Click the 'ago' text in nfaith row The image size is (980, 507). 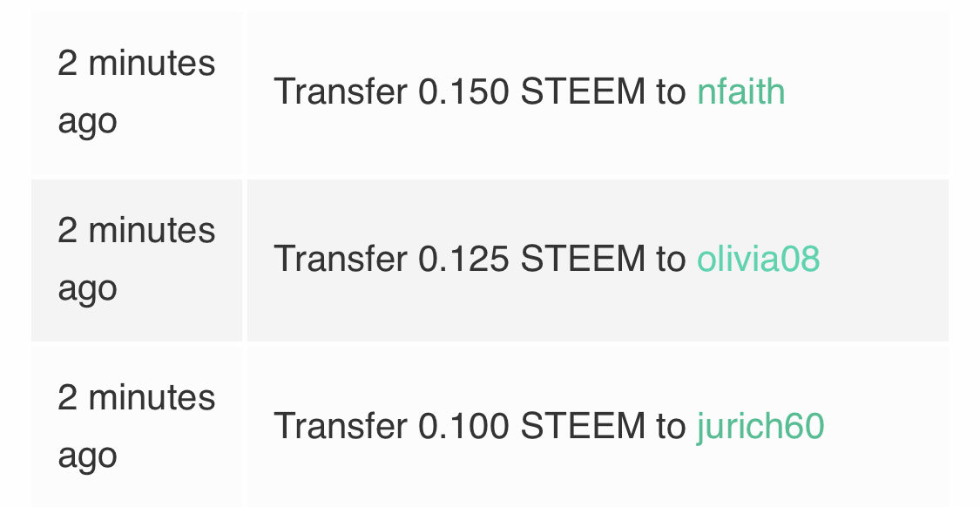click(87, 123)
